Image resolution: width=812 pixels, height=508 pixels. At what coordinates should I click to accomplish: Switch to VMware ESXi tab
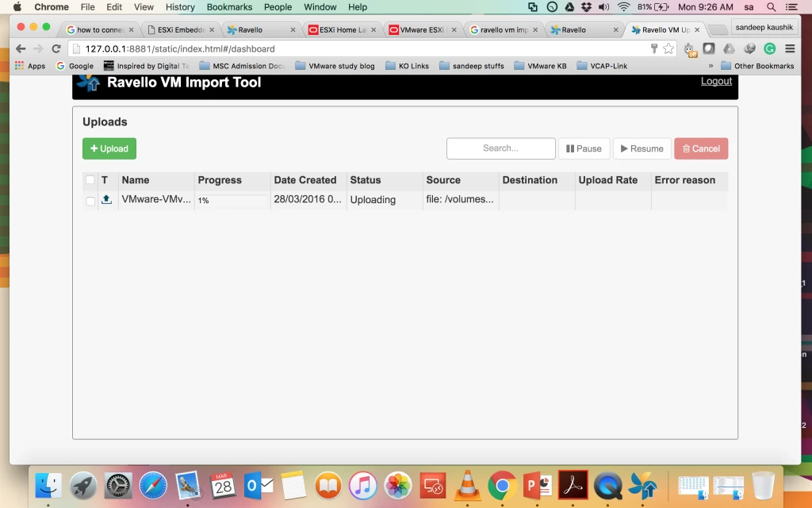[x=421, y=29]
